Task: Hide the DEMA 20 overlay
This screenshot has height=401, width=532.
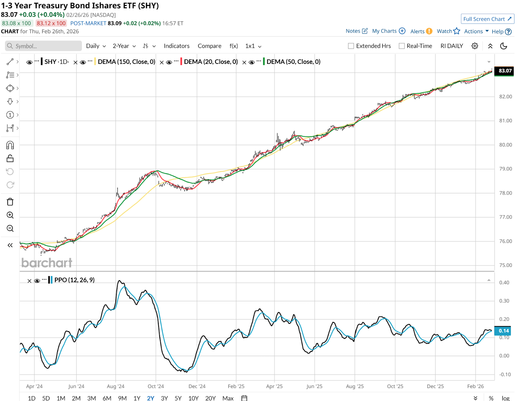Action: [x=169, y=62]
